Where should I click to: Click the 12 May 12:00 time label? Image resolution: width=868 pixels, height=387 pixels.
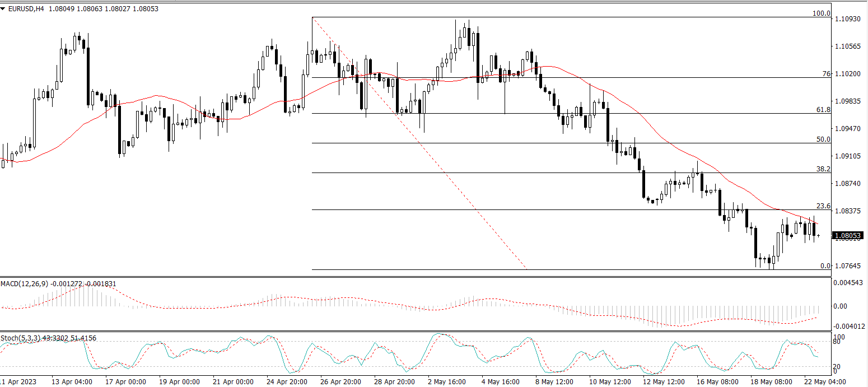pyautogui.click(x=663, y=381)
